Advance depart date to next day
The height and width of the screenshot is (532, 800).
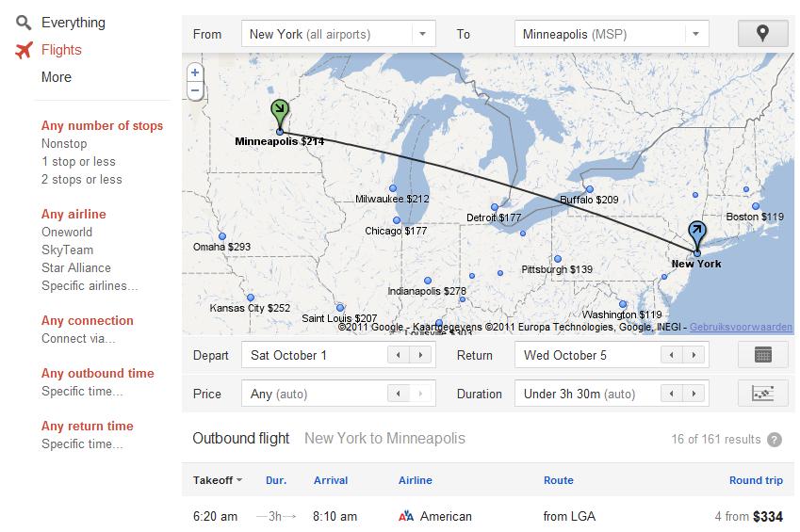(420, 355)
